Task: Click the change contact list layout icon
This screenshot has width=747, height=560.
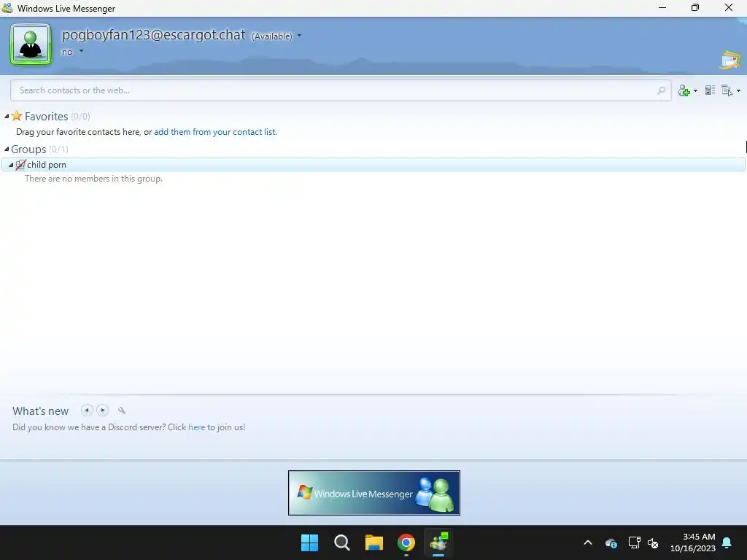Action: (710, 90)
